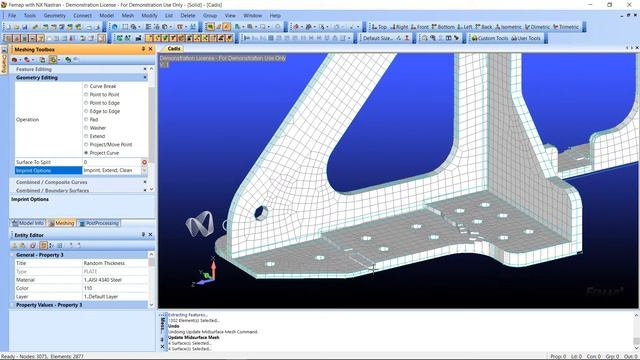Switch to Right view
This screenshot has height=360, width=640.
tap(399, 27)
